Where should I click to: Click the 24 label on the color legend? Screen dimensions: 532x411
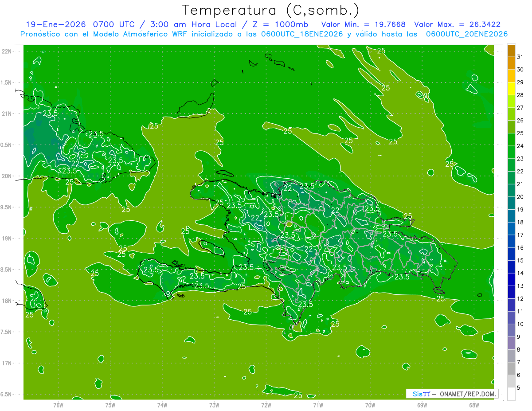pos(520,146)
